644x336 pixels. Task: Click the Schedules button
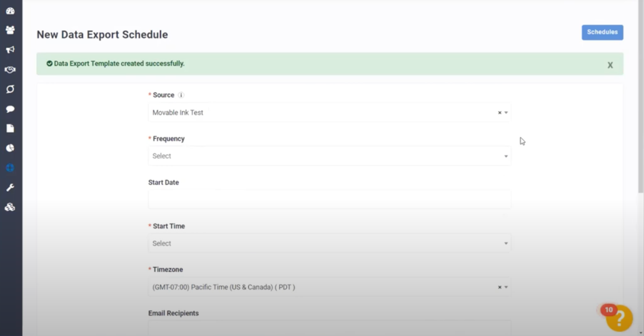coord(602,32)
